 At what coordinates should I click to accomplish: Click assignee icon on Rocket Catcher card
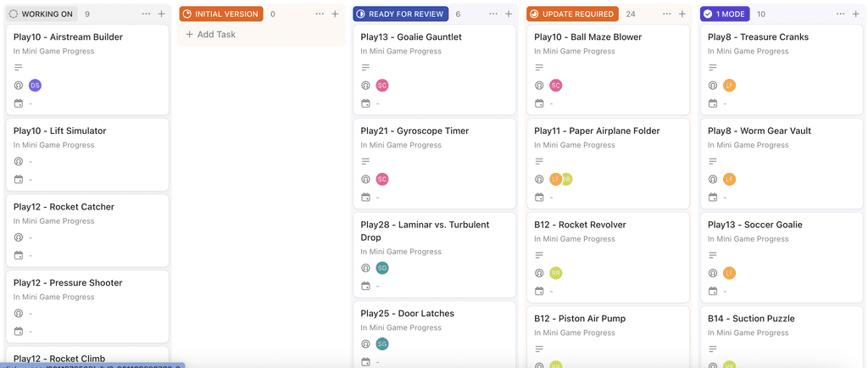[19, 237]
